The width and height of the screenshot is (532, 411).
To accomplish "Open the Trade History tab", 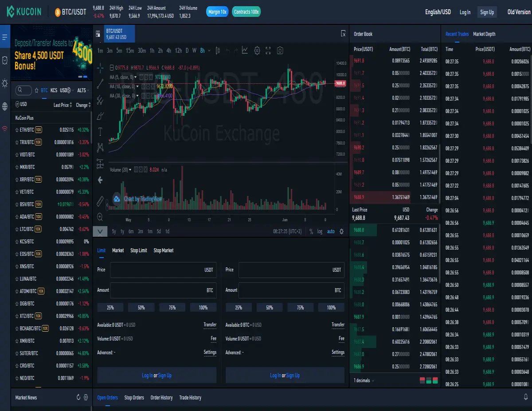I will click(190, 398).
